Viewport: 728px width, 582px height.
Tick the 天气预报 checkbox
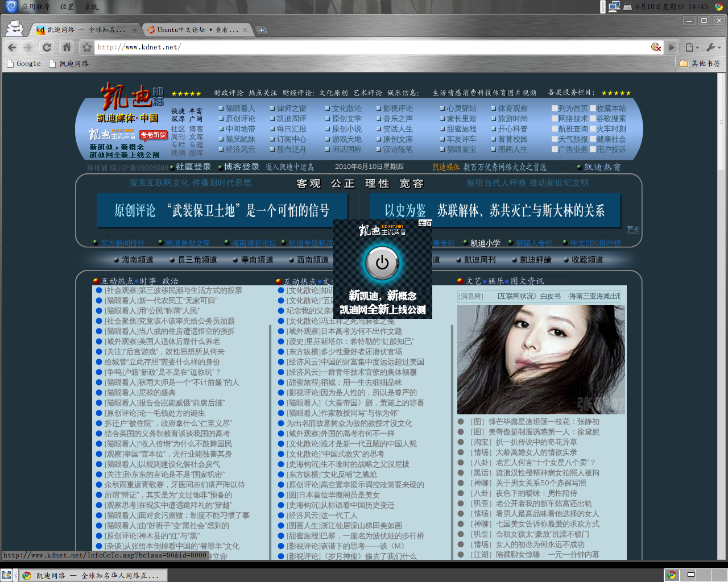555,139
